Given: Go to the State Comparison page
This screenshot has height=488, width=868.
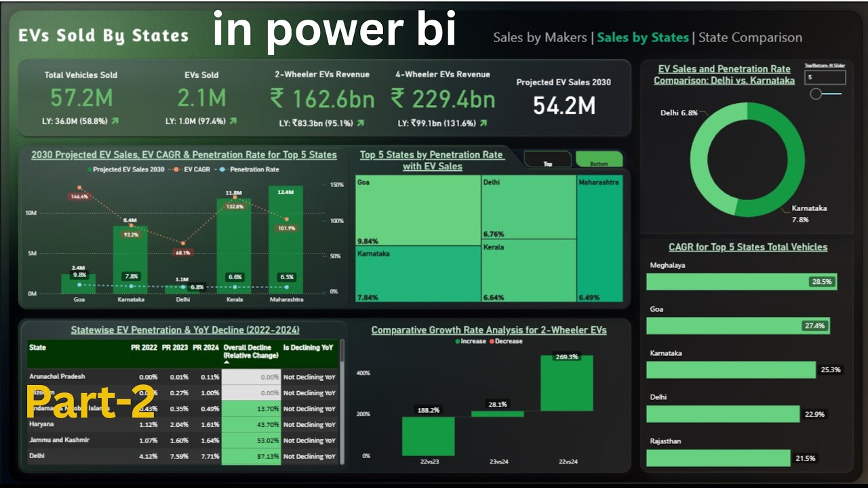Looking at the screenshot, I should point(750,38).
